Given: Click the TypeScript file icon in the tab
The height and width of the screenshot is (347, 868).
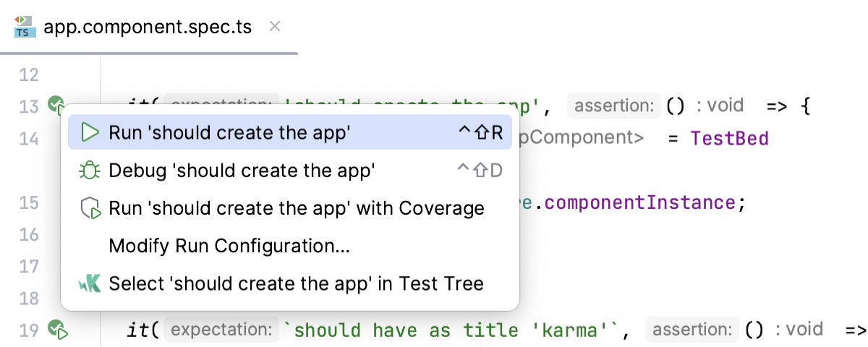Looking at the screenshot, I should tap(25, 27).
